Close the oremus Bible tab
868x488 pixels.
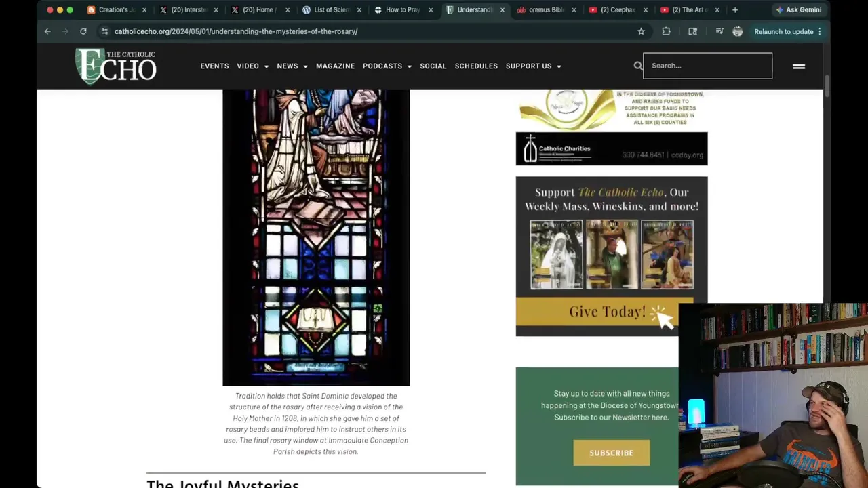[x=574, y=10]
